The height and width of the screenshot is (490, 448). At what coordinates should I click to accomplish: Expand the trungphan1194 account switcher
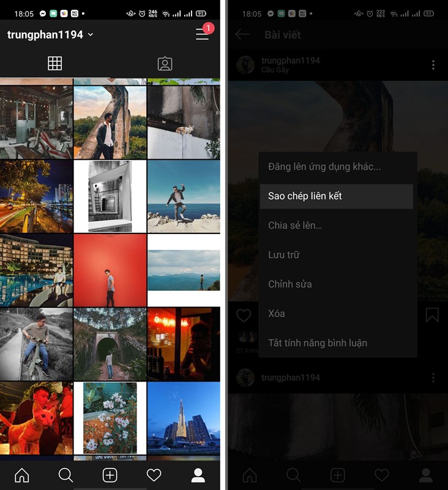50,34
